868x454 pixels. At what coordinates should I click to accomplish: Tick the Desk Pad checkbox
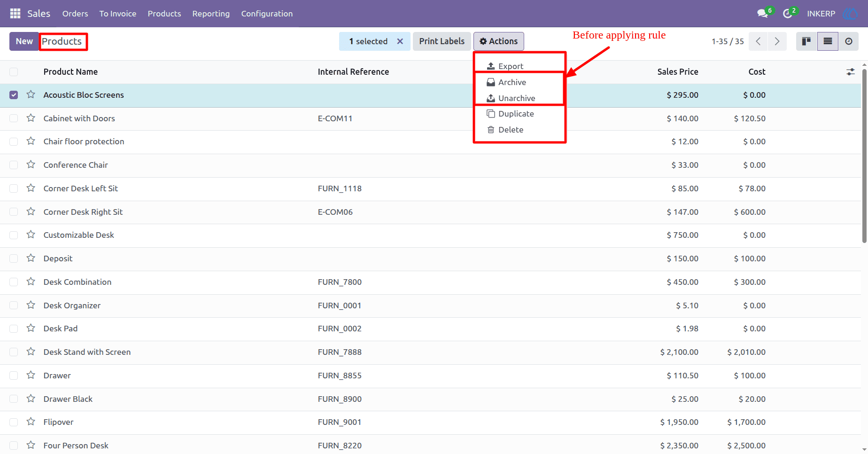point(14,329)
